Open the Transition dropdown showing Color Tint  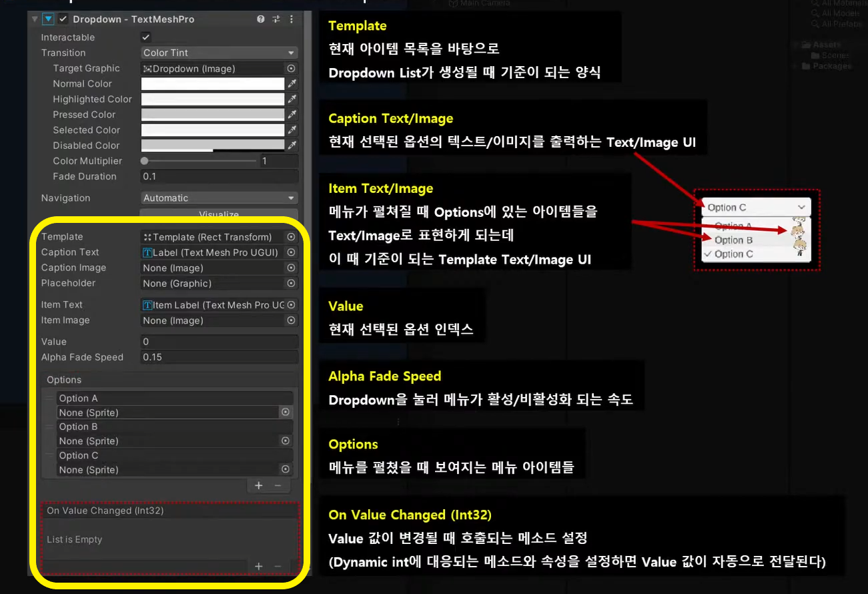(x=219, y=52)
